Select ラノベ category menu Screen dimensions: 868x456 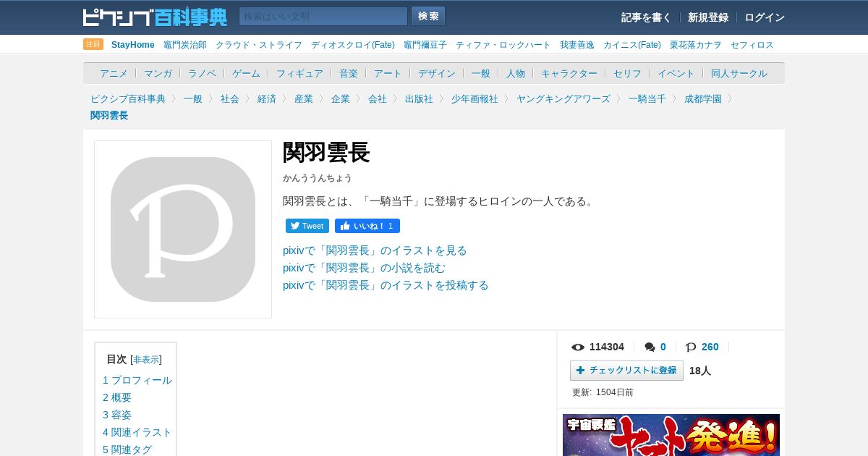tap(202, 73)
